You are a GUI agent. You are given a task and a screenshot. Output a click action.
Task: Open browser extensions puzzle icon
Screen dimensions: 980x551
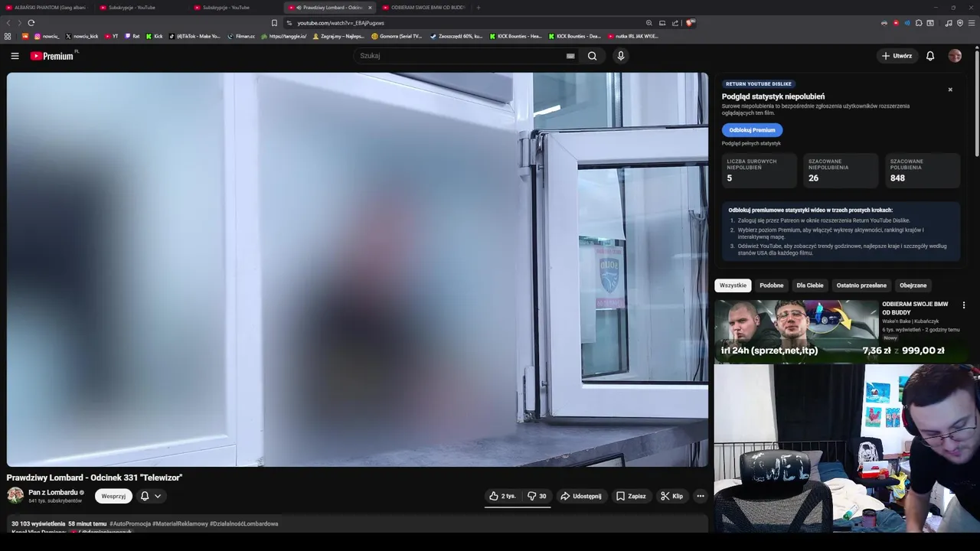click(x=919, y=23)
